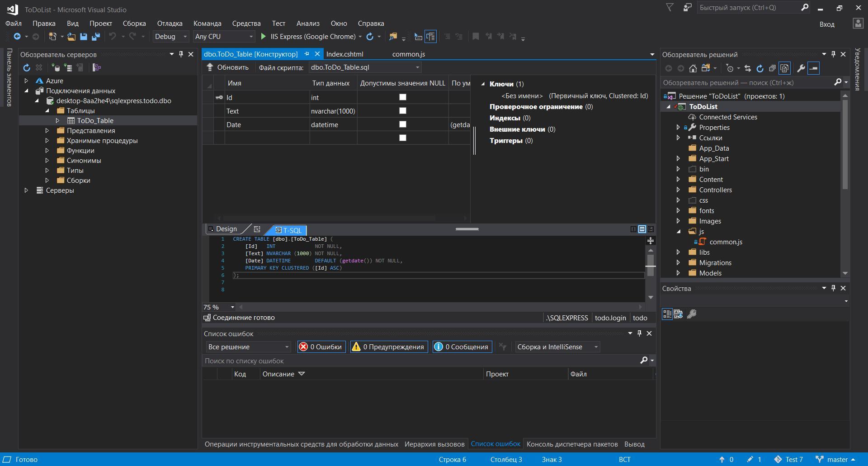This screenshot has width=868, height=466.
Task: Toggle Allow NULL checkbox for Date column
Action: click(x=402, y=124)
